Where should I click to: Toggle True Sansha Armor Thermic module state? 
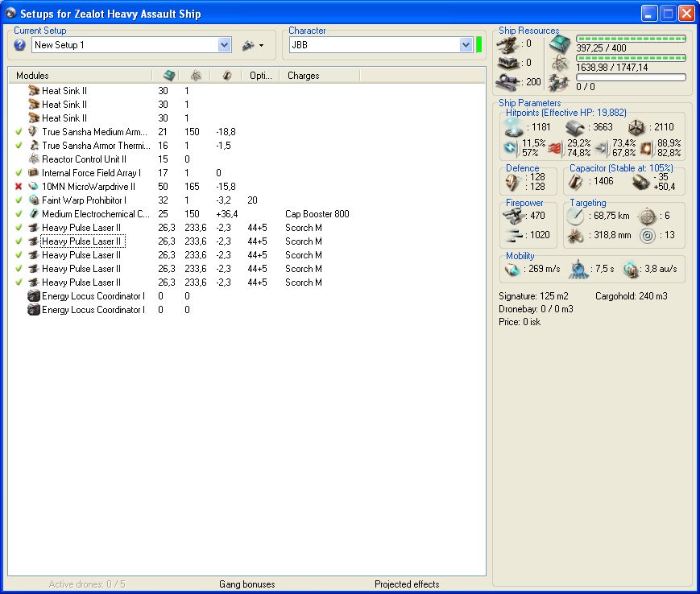(19, 146)
